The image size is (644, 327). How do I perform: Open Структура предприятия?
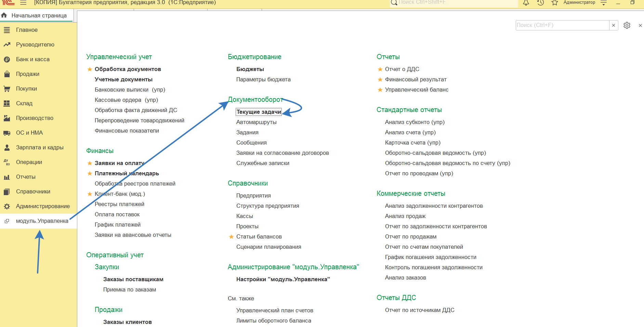click(x=268, y=206)
